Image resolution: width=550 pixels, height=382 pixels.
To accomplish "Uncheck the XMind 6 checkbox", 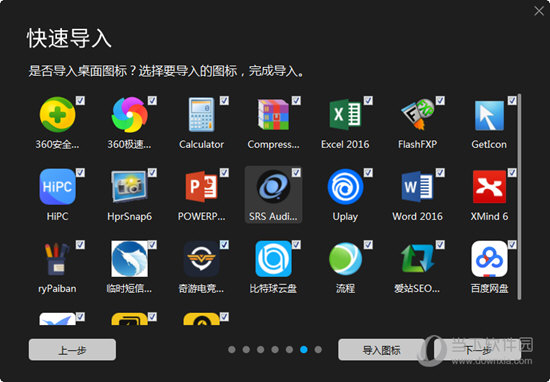I will pos(512,173).
